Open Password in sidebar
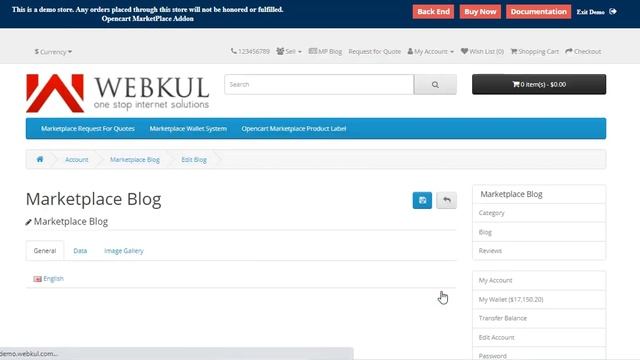The width and height of the screenshot is (640, 360). coord(539,353)
